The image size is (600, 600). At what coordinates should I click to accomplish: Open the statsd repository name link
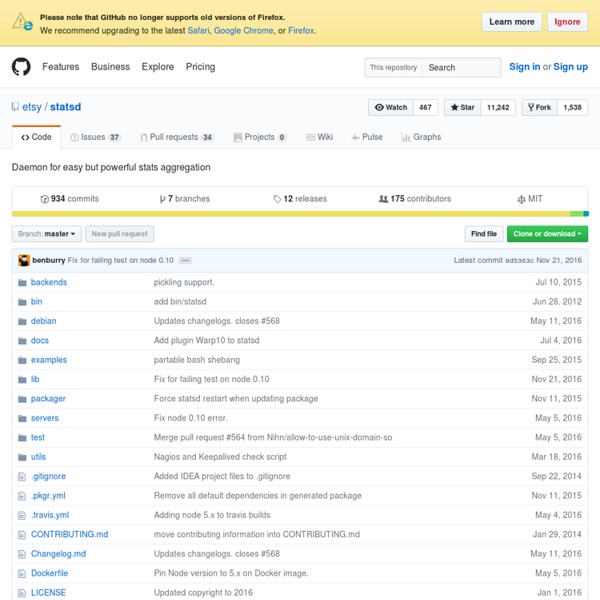65,107
